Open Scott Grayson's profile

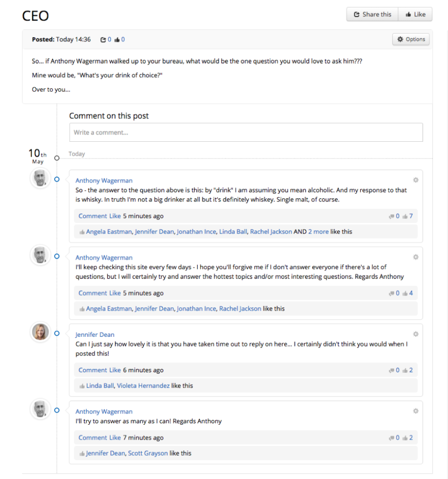[x=148, y=453]
